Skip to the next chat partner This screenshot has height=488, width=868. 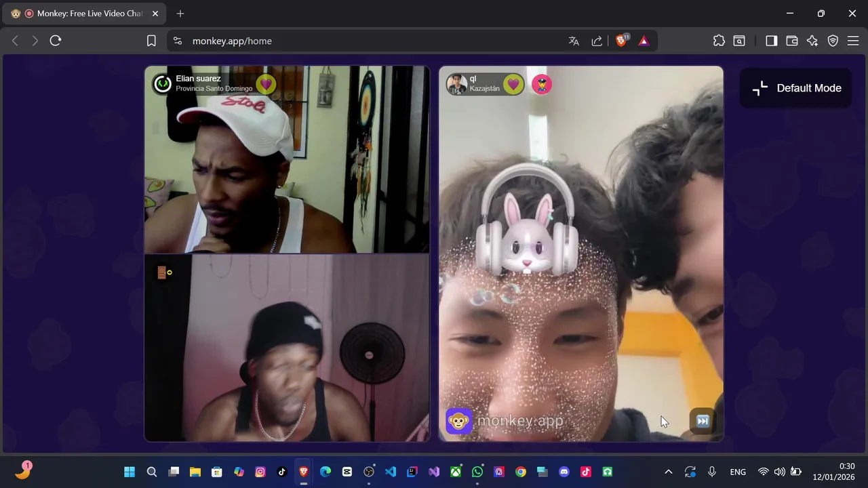[x=703, y=421]
